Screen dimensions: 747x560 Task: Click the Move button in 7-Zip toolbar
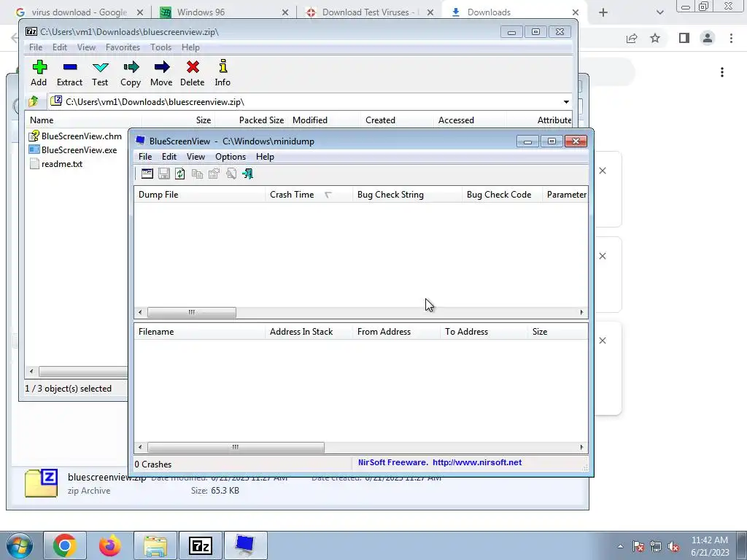pyautogui.click(x=161, y=74)
